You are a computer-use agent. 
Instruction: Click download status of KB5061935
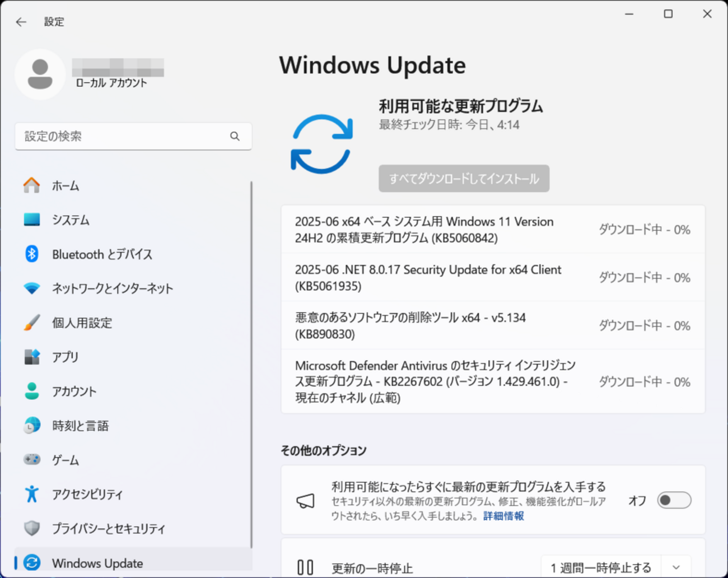tap(645, 278)
